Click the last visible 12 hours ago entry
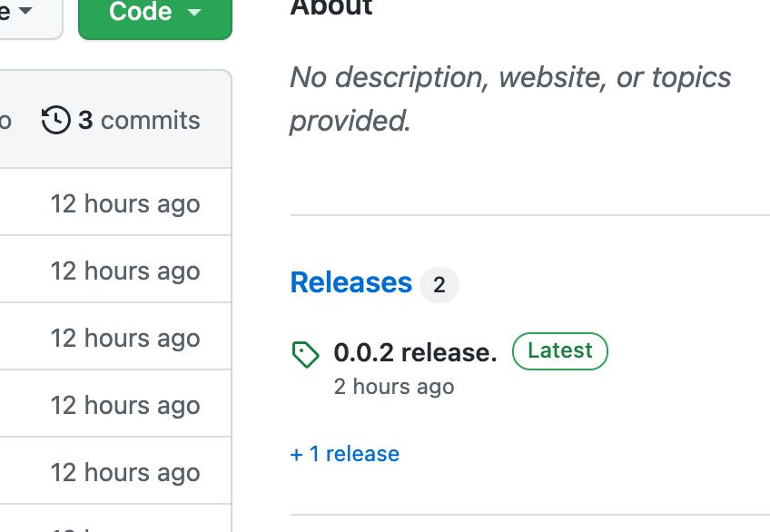 (125, 470)
